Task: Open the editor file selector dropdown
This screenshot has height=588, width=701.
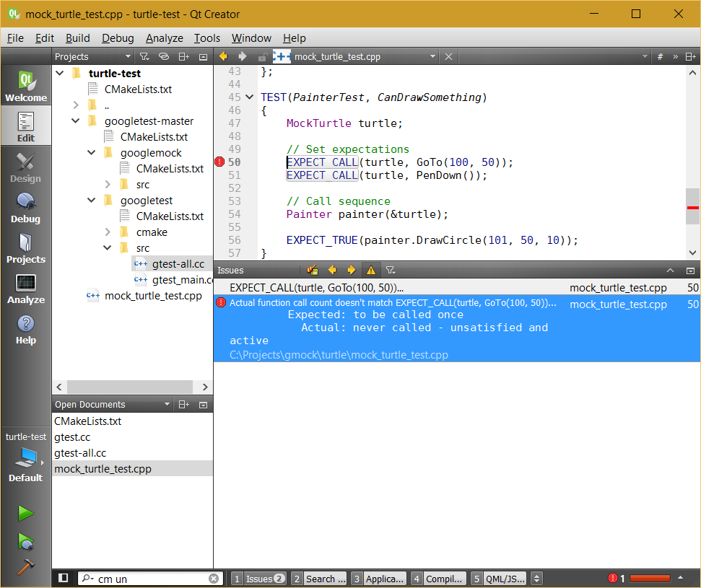Action: click(x=365, y=57)
